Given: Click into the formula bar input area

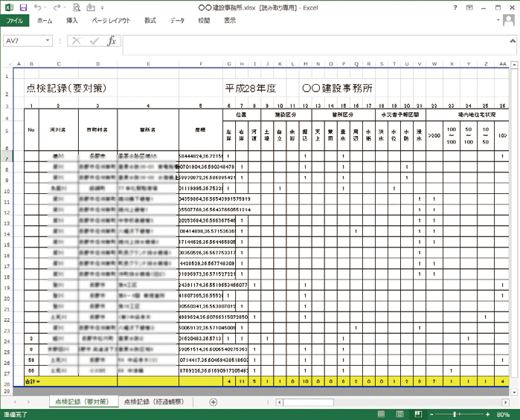Looking at the screenshot, I should click(315, 45).
